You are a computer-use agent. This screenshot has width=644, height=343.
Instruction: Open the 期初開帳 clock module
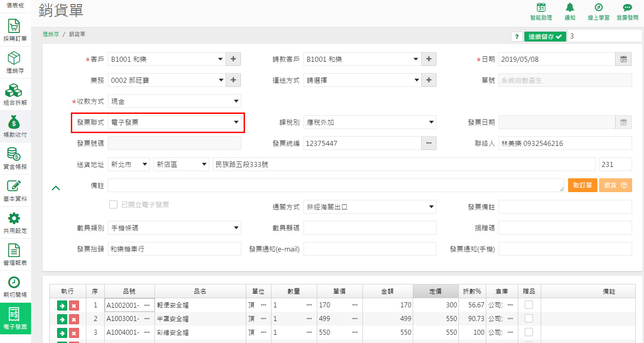15,287
